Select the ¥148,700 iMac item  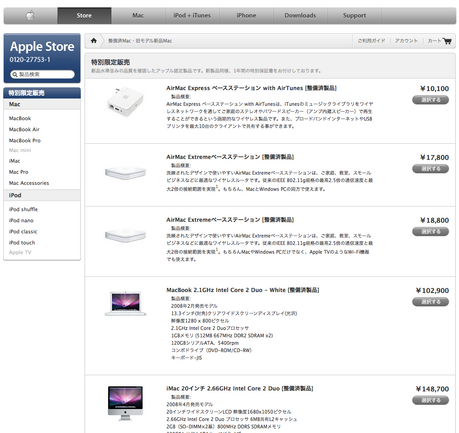430,400
